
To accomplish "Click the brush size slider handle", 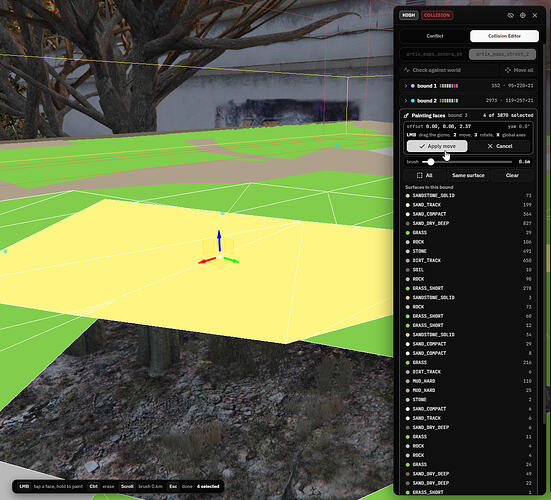I will click(431, 162).
